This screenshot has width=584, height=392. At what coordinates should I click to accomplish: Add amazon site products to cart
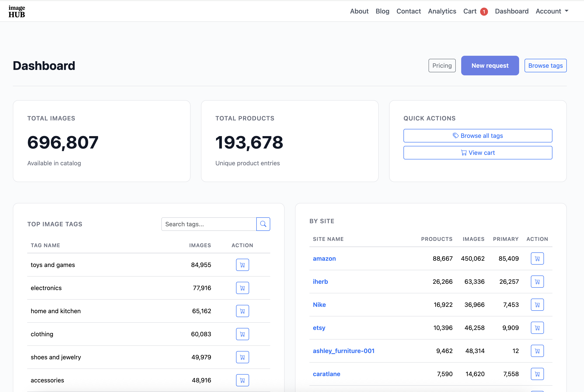(x=537, y=259)
